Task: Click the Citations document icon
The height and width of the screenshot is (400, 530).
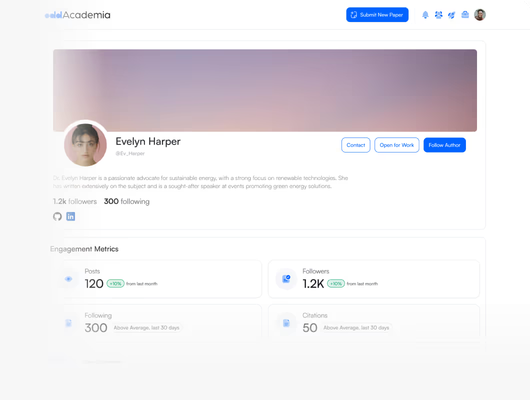Action: tap(286, 323)
